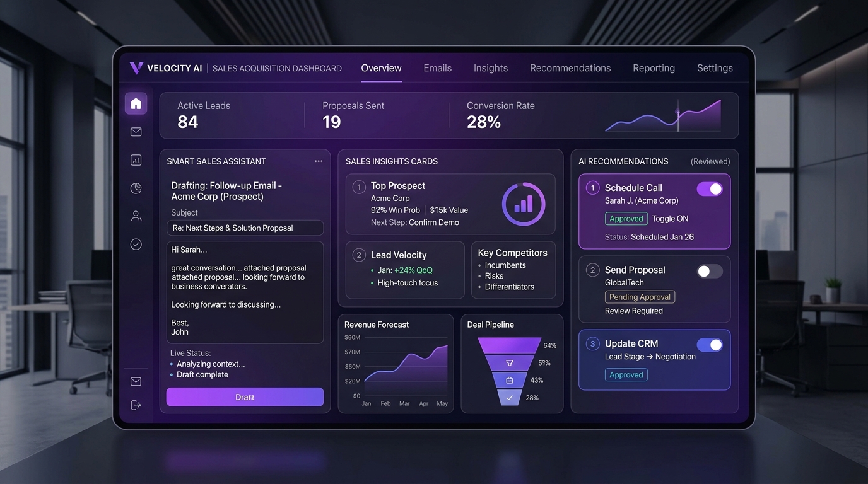Open the Reporting tab
The image size is (868, 484).
[x=654, y=68]
